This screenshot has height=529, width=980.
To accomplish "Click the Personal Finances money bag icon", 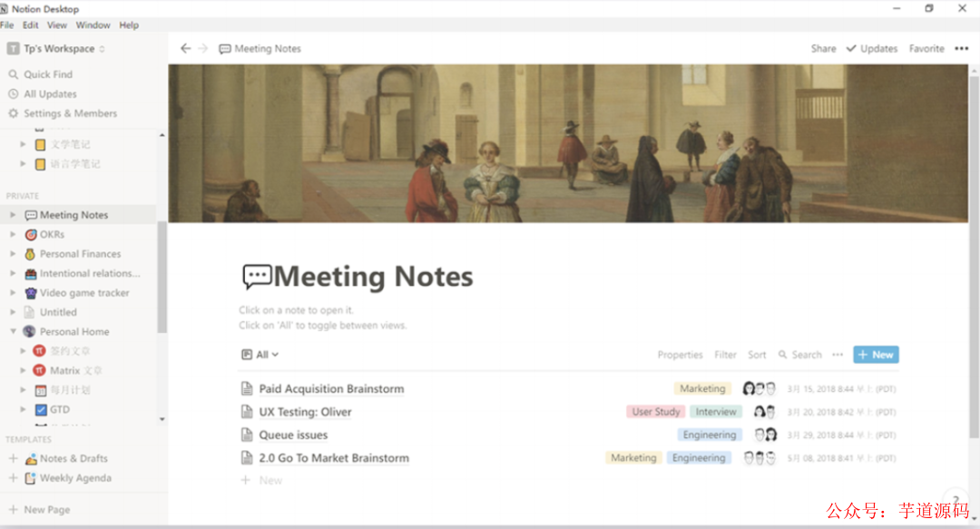I will pos(30,254).
